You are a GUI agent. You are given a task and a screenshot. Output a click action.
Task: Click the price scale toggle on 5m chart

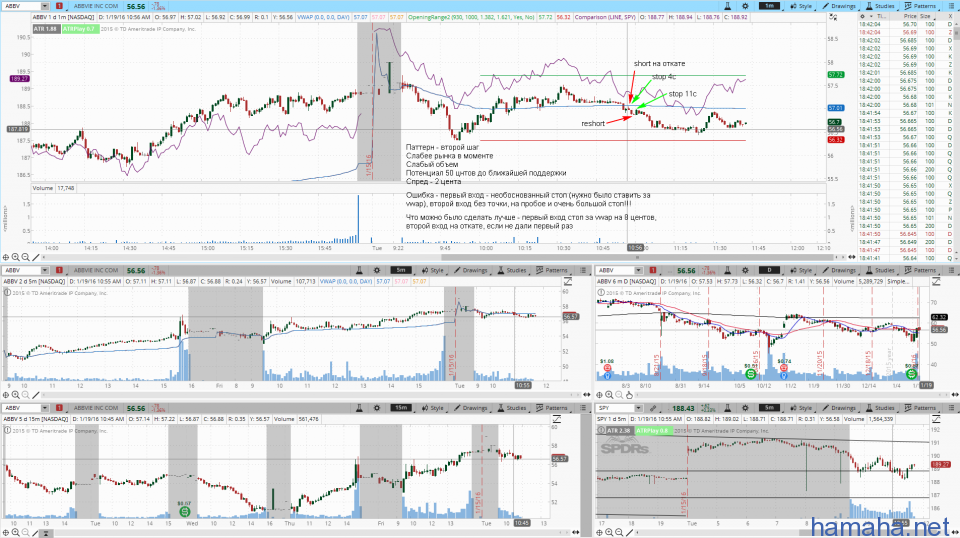568,282
